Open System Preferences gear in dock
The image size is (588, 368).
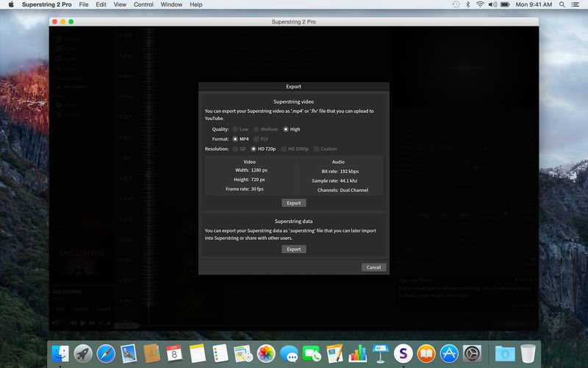click(x=472, y=353)
